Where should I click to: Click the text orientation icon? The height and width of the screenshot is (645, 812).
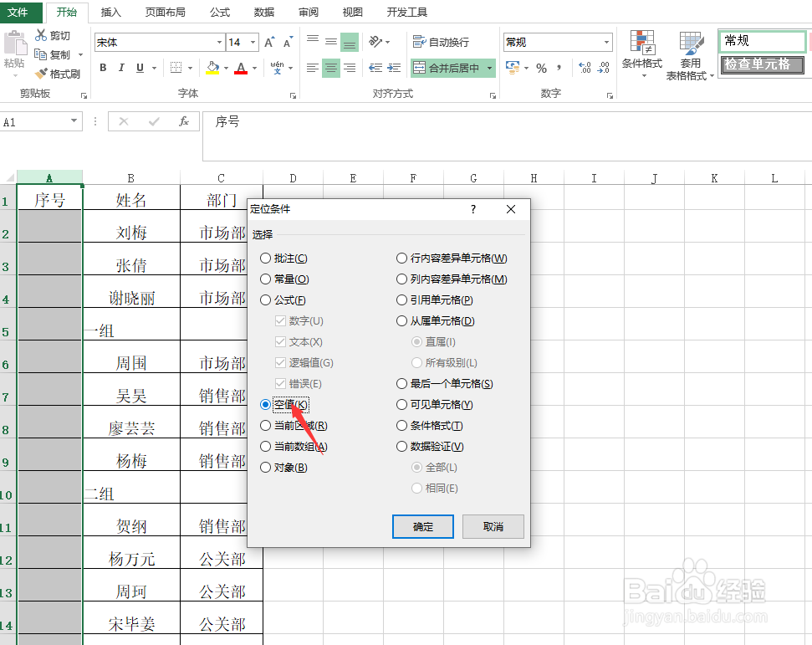(375, 42)
